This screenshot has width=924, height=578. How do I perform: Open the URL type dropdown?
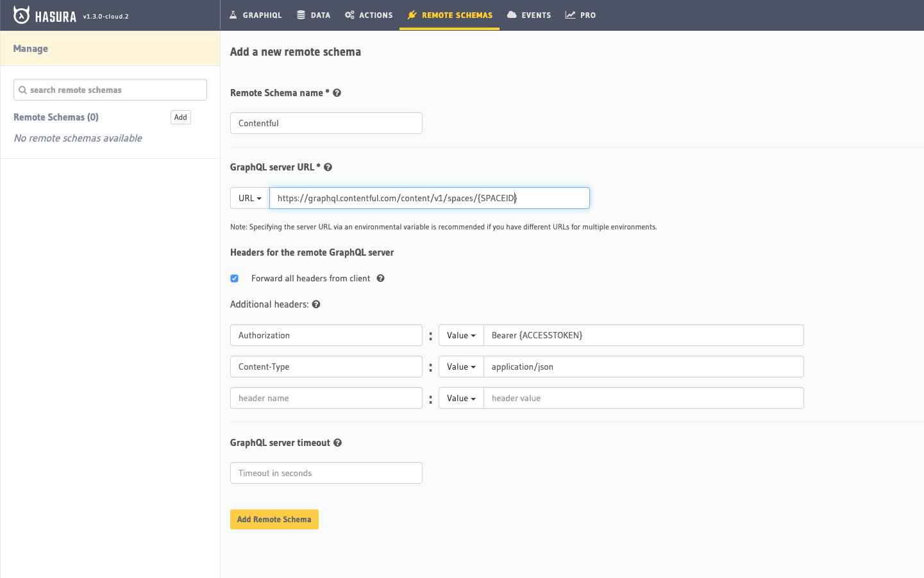point(250,198)
